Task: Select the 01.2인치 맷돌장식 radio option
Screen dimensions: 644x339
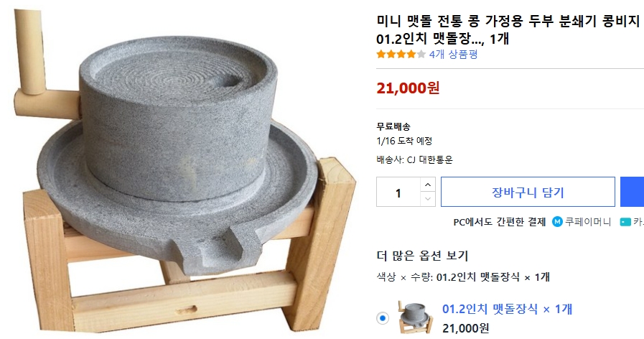Action: point(382,317)
